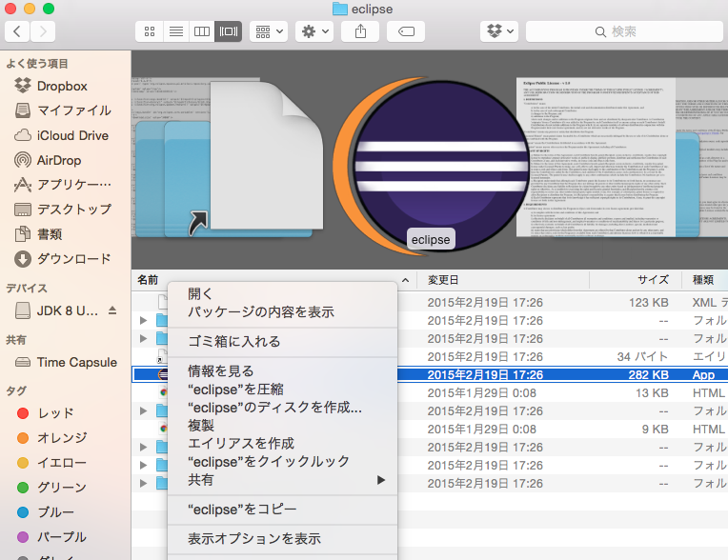Choose 開く from the context menu
The width and height of the screenshot is (728, 560).
click(282, 293)
